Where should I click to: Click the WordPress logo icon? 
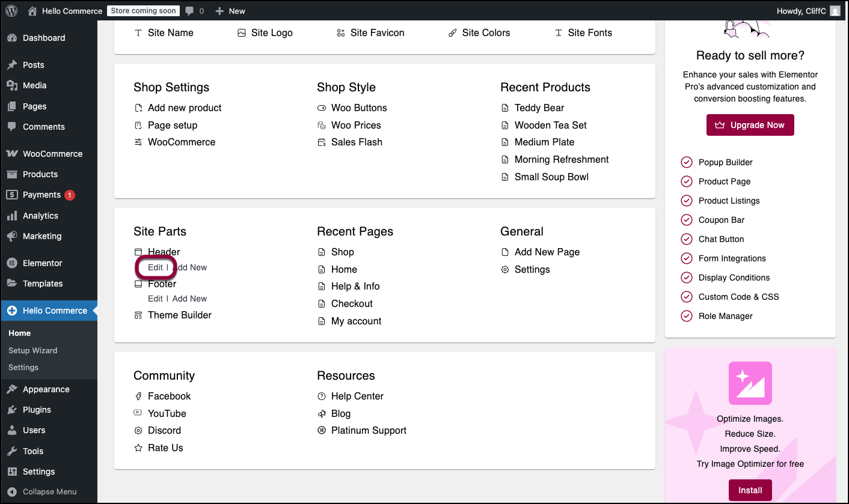pos(11,10)
